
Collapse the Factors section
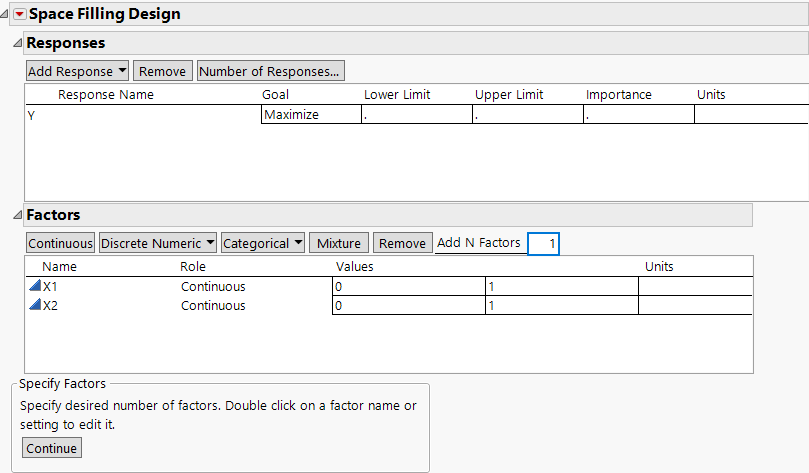point(16,215)
